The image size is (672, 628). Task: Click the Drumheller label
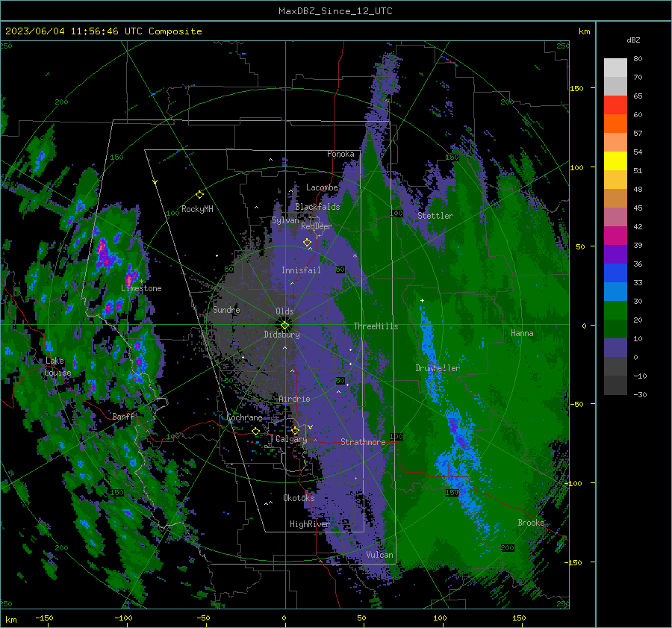tap(438, 368)
